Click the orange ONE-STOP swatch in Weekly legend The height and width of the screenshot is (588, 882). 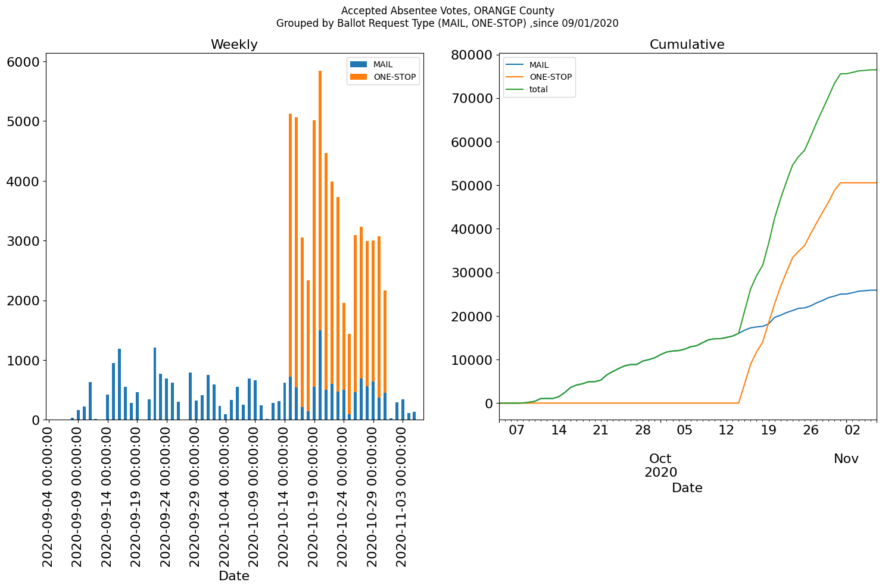[359, 77]
